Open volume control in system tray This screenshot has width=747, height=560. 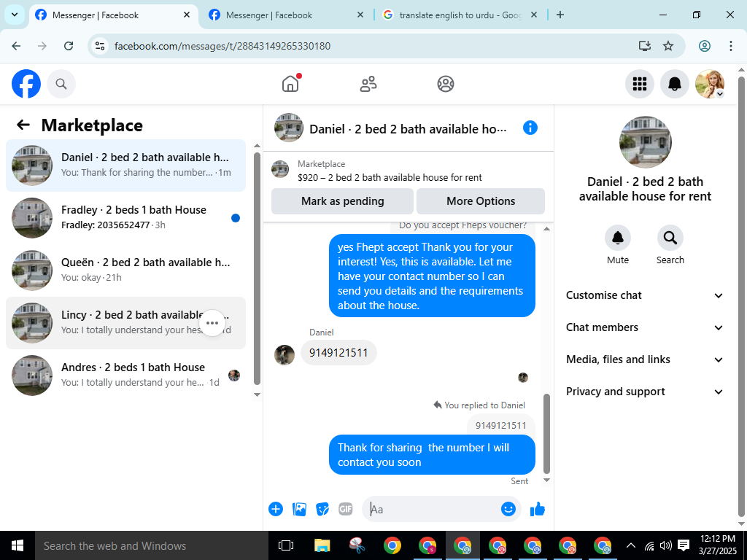665,545
